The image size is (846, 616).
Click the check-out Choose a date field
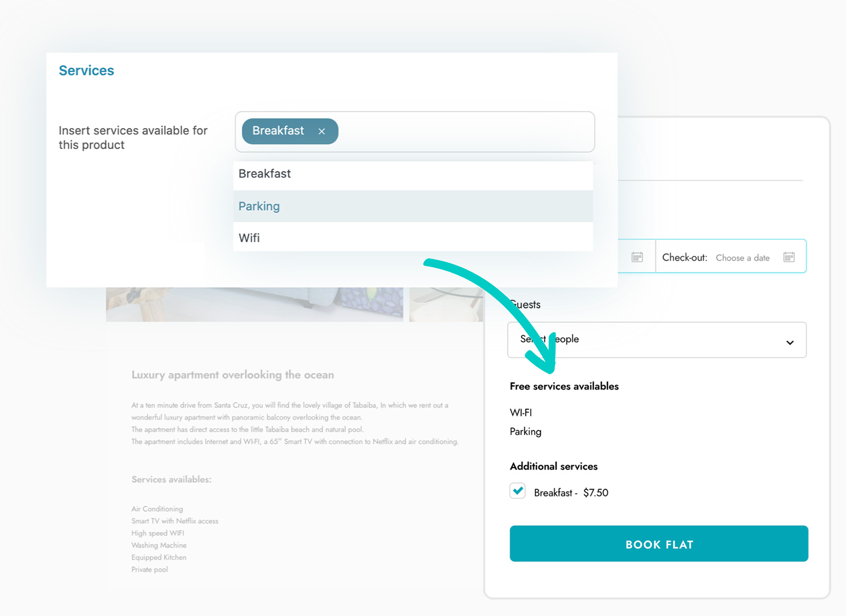pos(742,258)
